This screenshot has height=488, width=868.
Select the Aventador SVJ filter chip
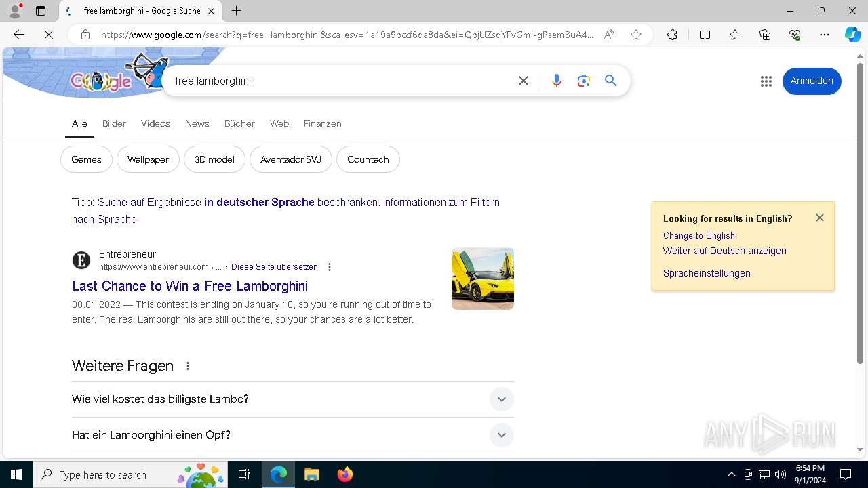291,159
